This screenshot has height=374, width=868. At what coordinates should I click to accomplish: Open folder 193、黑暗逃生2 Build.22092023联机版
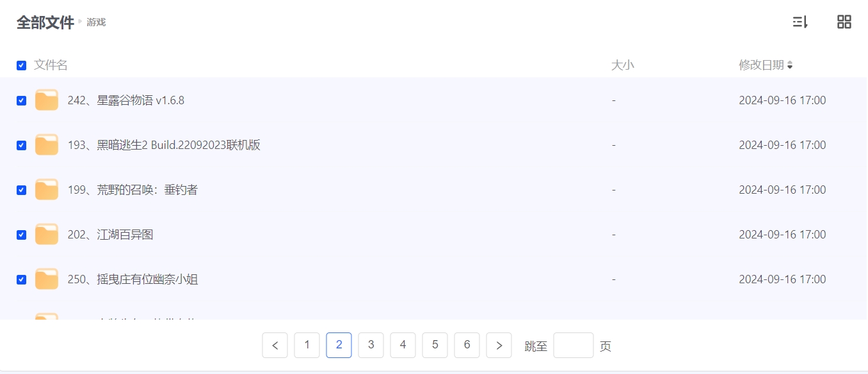point(164,145)
